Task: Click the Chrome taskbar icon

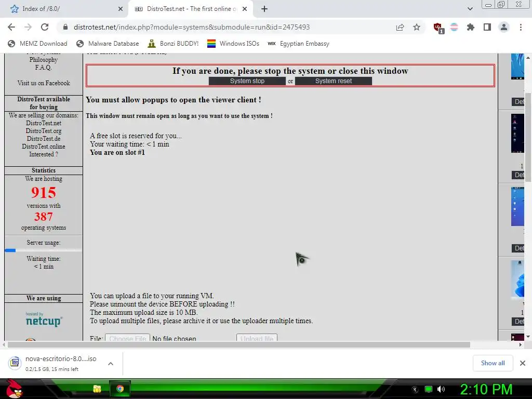Action: click(x=120, y=389)
